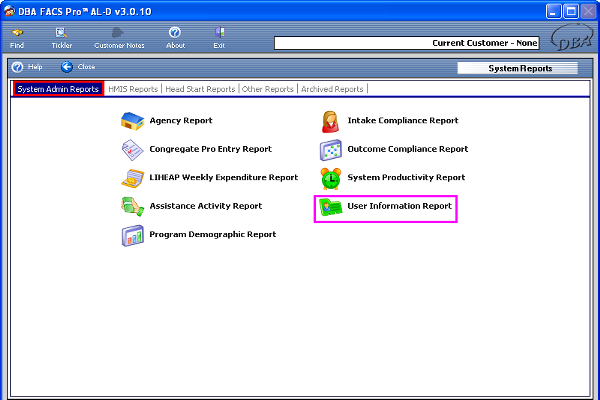Screen dimensions: 600x400
Task: Open Congregate Pro Entry Report icon
Action: pos(132,150)
